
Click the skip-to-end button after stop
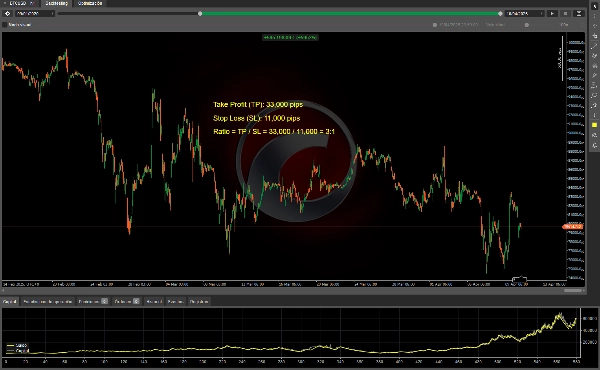[579, 13]
